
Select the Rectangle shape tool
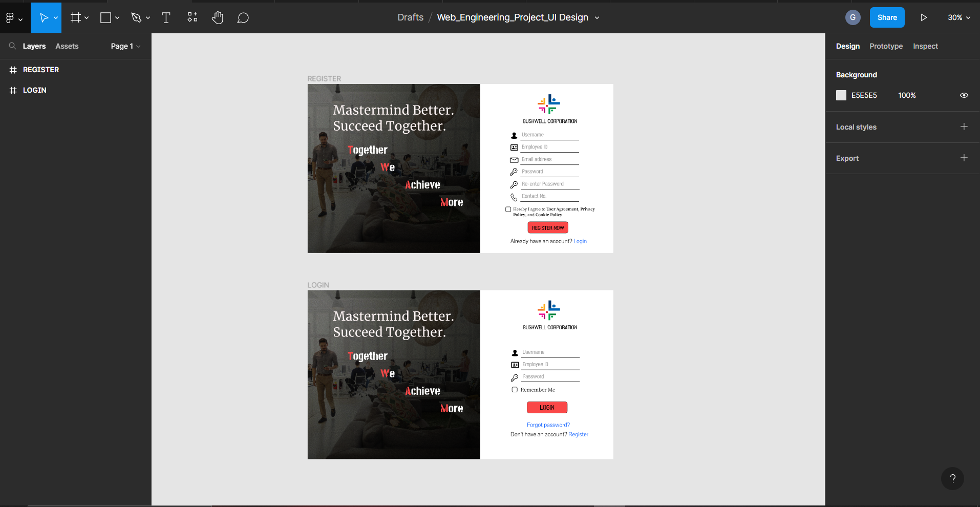pos(105,17)
